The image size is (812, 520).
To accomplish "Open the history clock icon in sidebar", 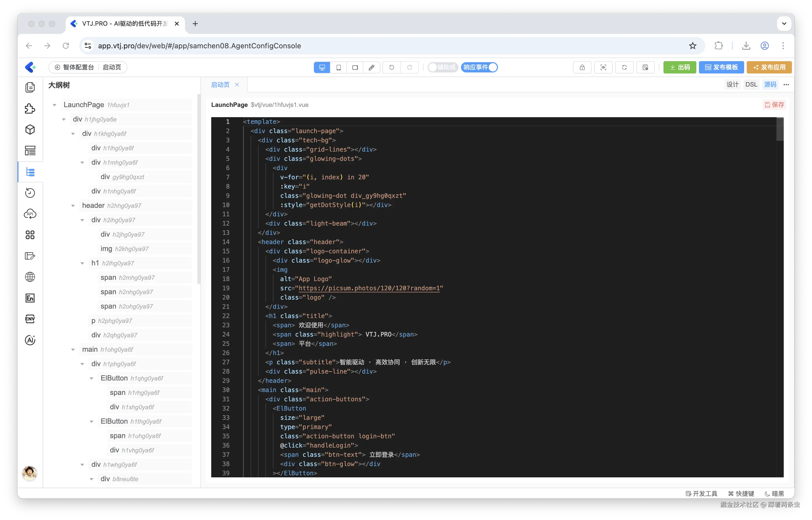I will (30, 193).
